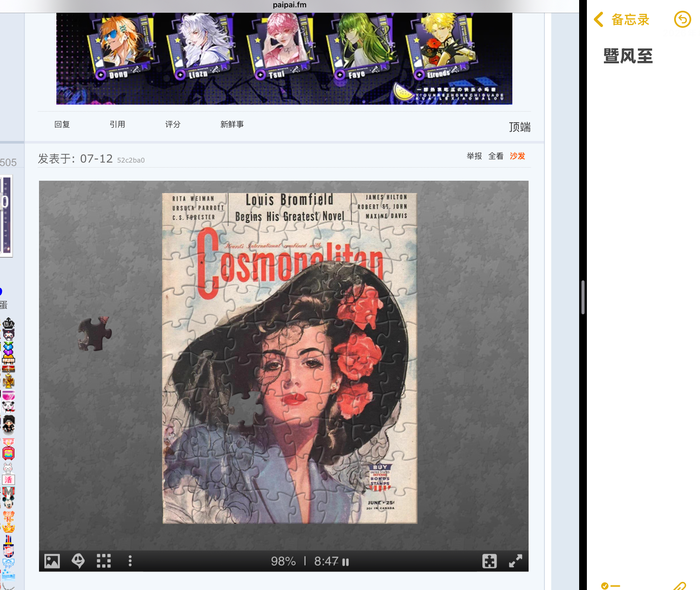Jump to 顶端 top of page
The width and height of the screenshot is (700, 590).
[520, 127]
